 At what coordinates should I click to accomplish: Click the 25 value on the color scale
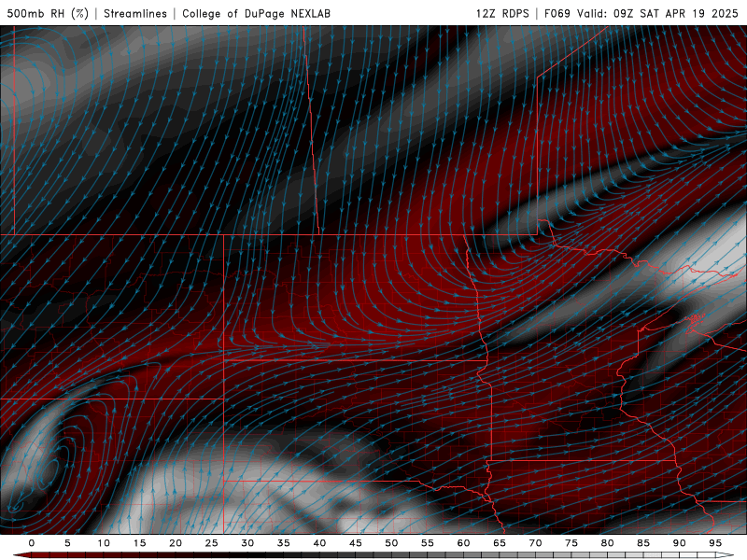tap(212, 543)
